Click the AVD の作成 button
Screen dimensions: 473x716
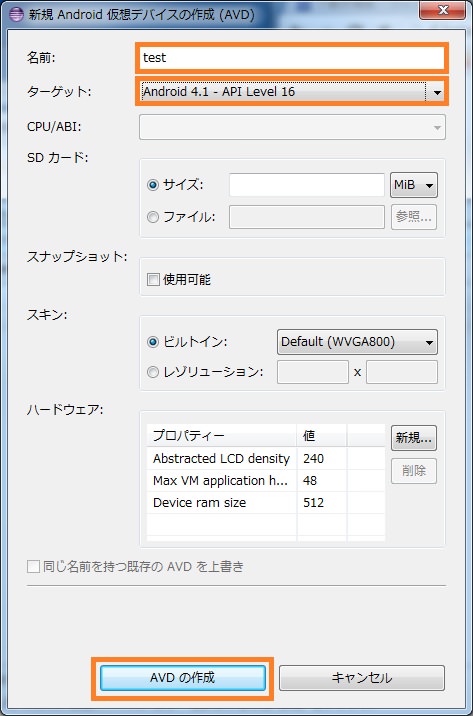(183, 678)
